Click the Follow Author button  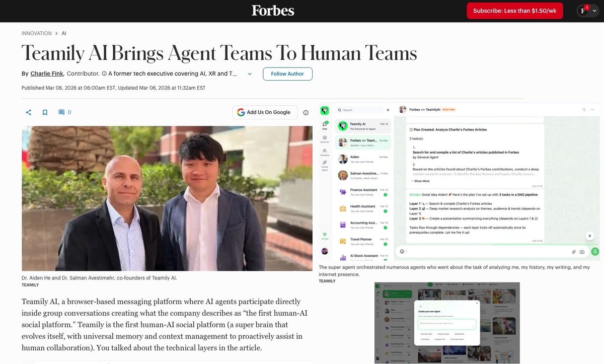coord(287,74)
